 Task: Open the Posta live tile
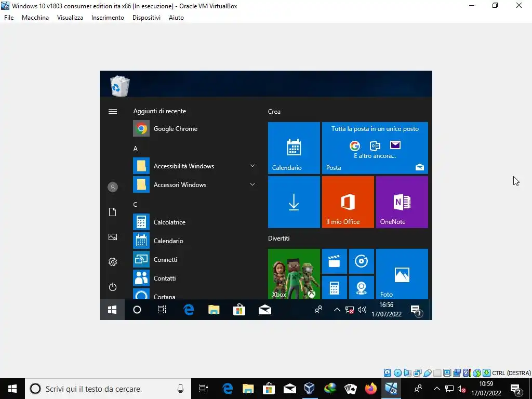point(375,148)
